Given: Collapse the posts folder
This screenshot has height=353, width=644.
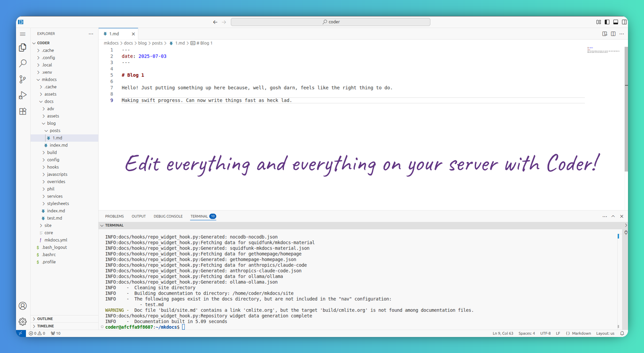Looking at the screenshot, I should (x=55, y=131).
